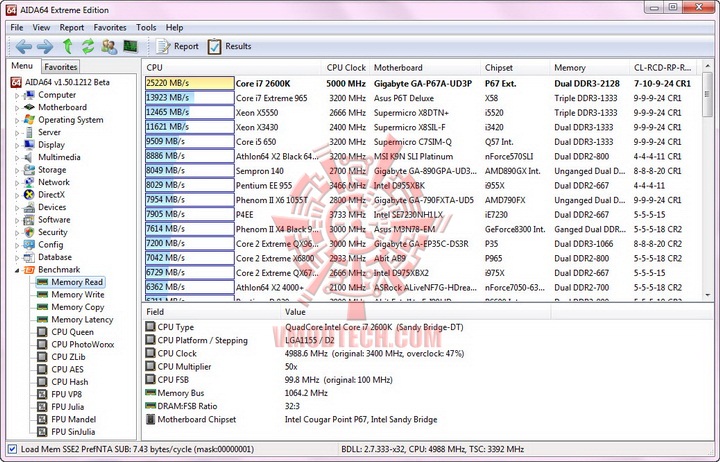Open the View menu

click(x=41, y=28)
